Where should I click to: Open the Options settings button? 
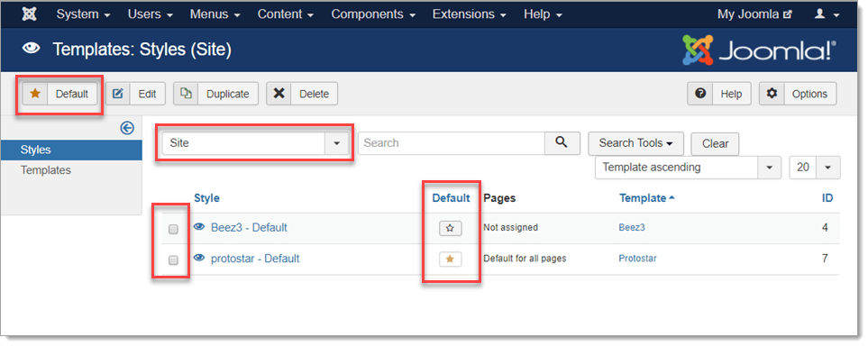(x=798, y=94)
